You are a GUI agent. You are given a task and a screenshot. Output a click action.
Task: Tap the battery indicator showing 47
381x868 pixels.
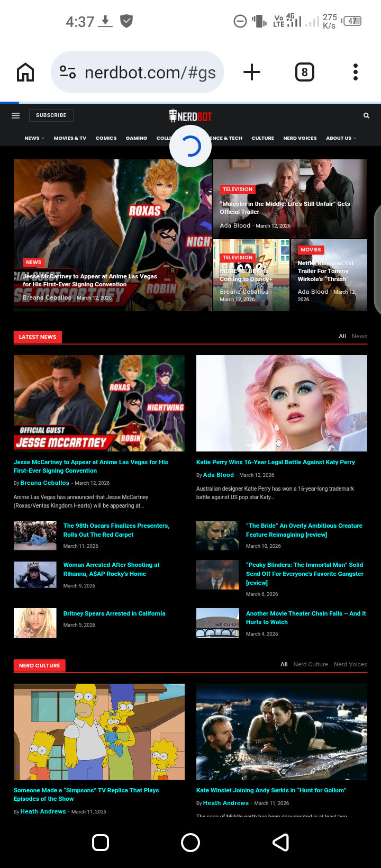coord(352,21)
